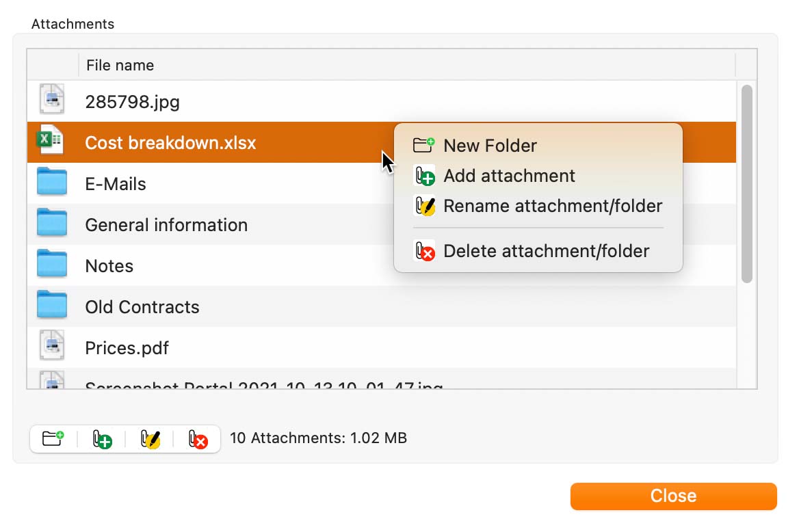Click the rename attachment pencil toolbar icon
The height and width of the screenshot is (532, 799).
coord(150,439)
